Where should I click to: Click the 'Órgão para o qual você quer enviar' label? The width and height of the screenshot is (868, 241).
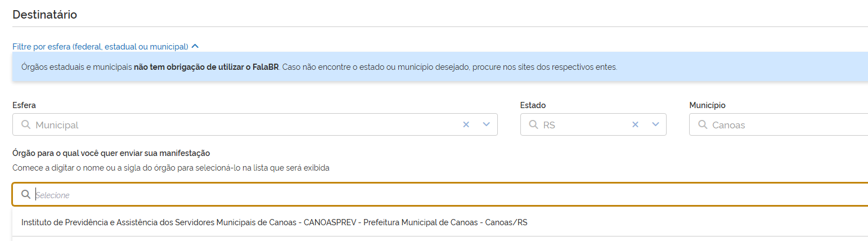(x=111, y=153)
